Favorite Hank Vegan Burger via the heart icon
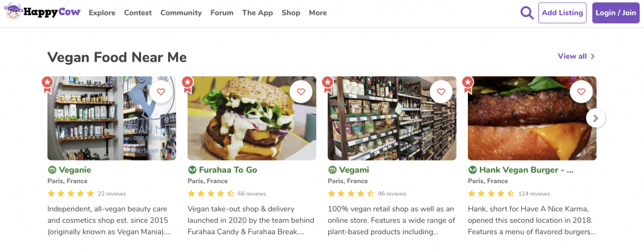 click(x=581, y=92)
